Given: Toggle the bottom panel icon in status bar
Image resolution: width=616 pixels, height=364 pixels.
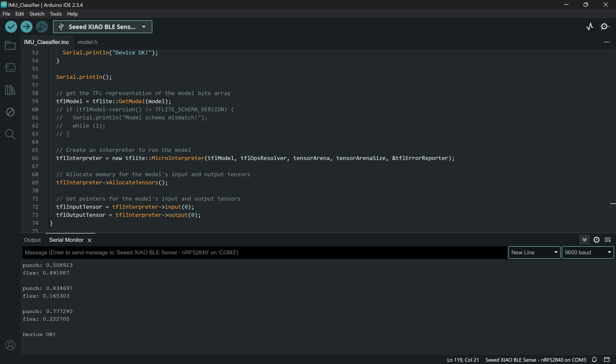Looking at the screenshot, I should [607, 360].
